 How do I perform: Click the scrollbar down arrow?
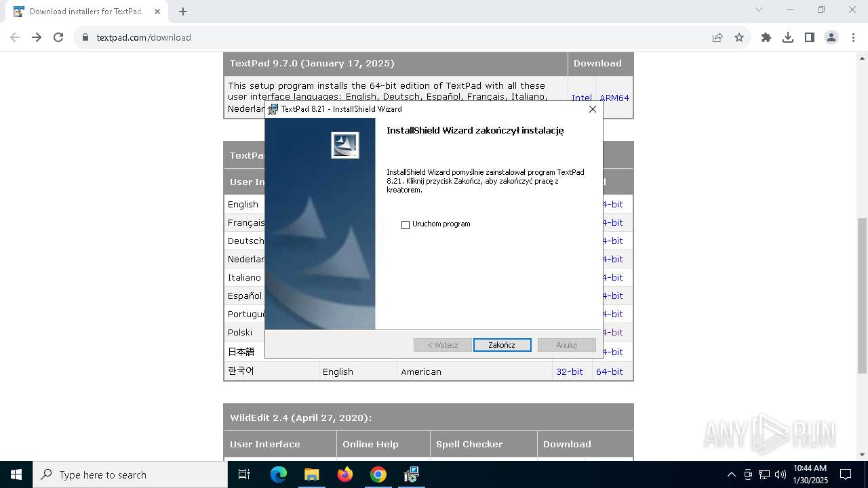click(862, 455)
